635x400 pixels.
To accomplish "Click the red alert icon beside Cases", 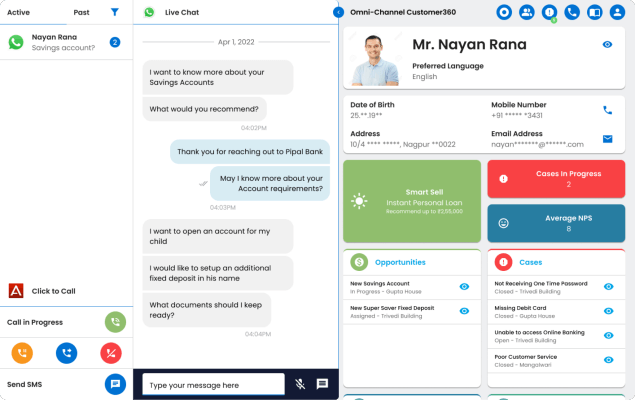I will pyautogui.click(x=503, y=262).
